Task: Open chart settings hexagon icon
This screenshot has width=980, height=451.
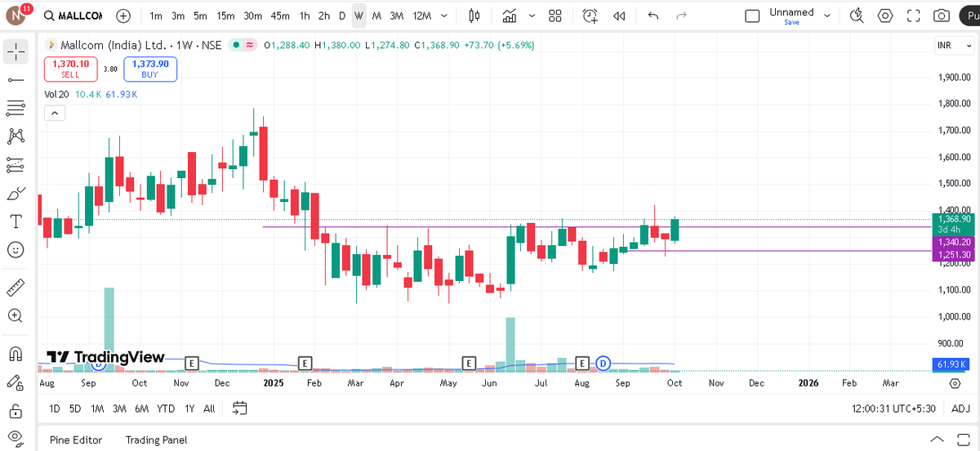Action: 885,16
